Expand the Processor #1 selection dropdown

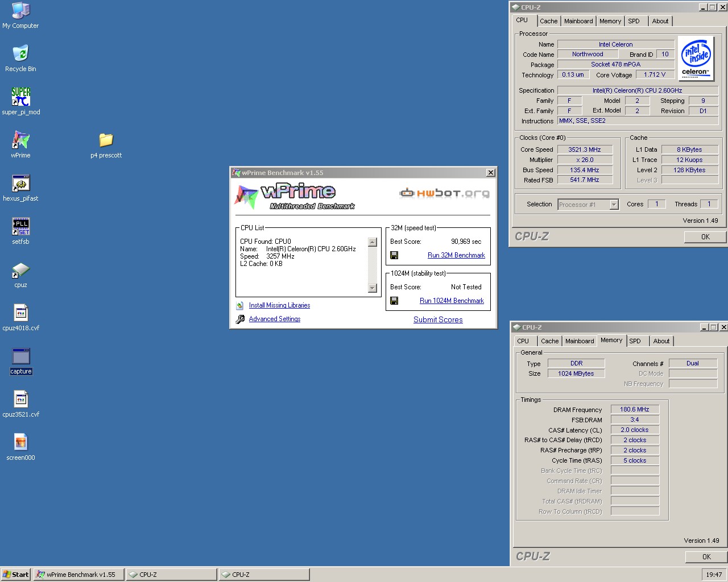(x=614, y=205)
